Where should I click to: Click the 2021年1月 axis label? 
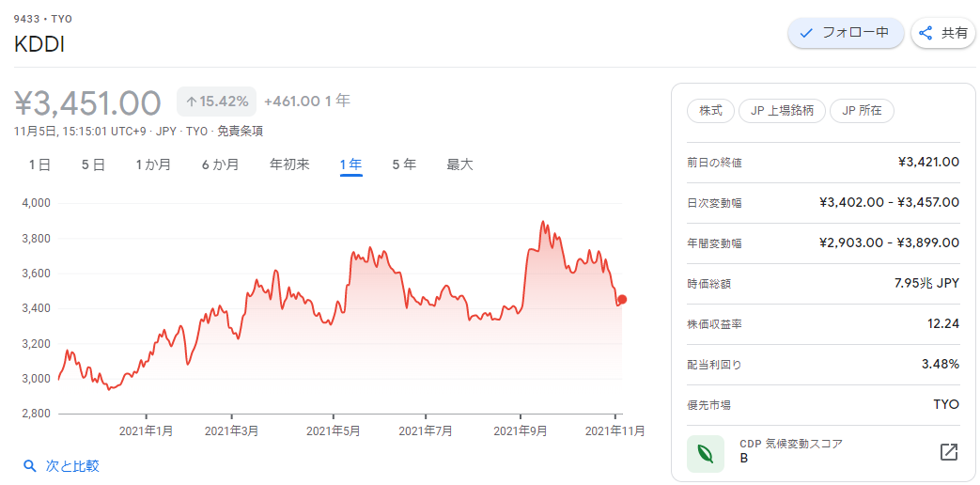pyautogui.click(x=146, y=430)
